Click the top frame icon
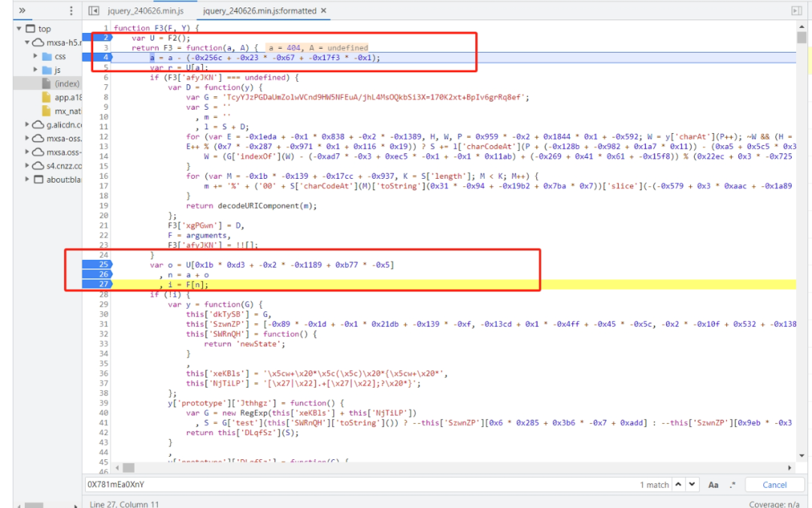The image size is (812, 508). [31, 29]
